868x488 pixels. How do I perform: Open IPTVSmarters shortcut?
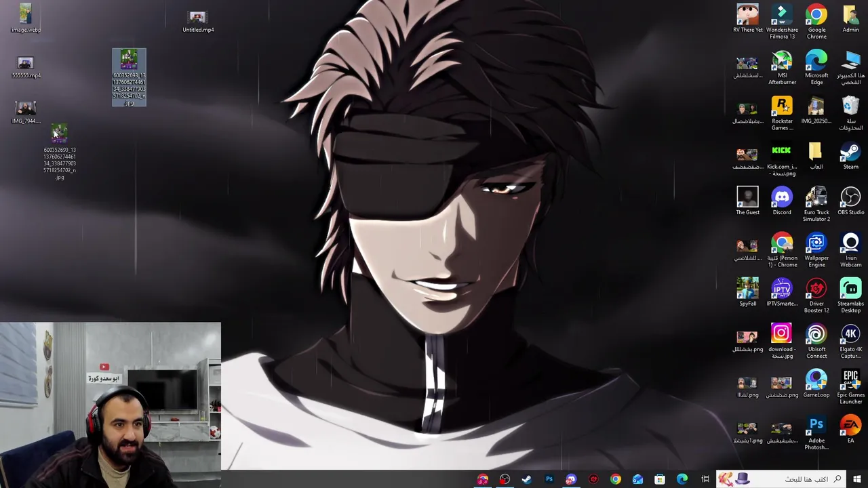pyautogui.click(x=782, y=292)
